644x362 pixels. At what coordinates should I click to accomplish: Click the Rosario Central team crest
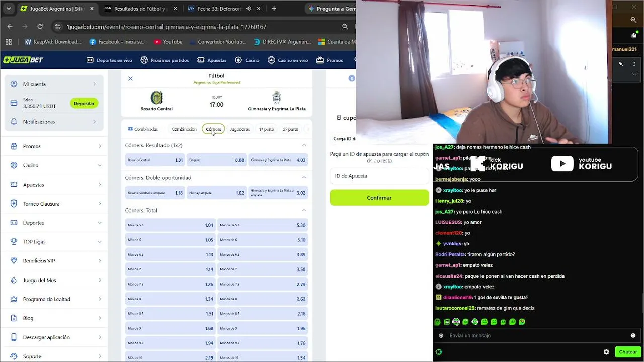click(x=156, y=97)
